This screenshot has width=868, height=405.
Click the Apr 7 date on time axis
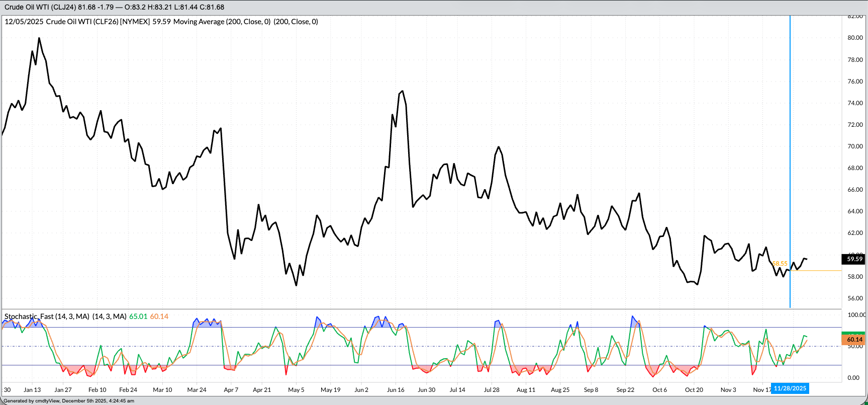[231, 390]
